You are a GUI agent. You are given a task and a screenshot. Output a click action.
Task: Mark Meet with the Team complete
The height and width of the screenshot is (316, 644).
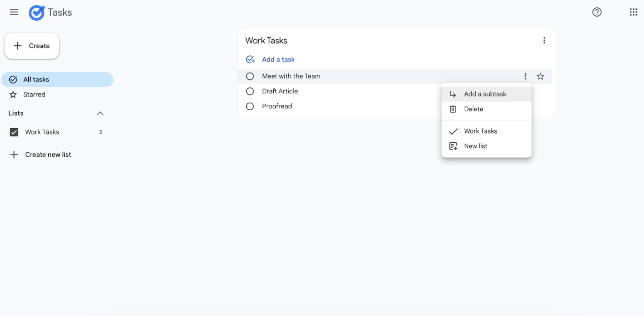click(250, 76)
